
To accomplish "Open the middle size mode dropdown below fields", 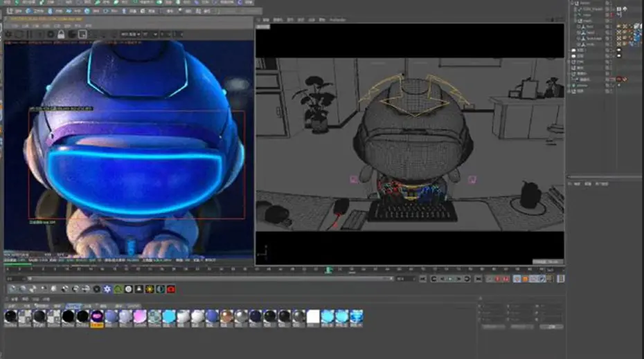I will pyautogui.click(x=521, y=326).
